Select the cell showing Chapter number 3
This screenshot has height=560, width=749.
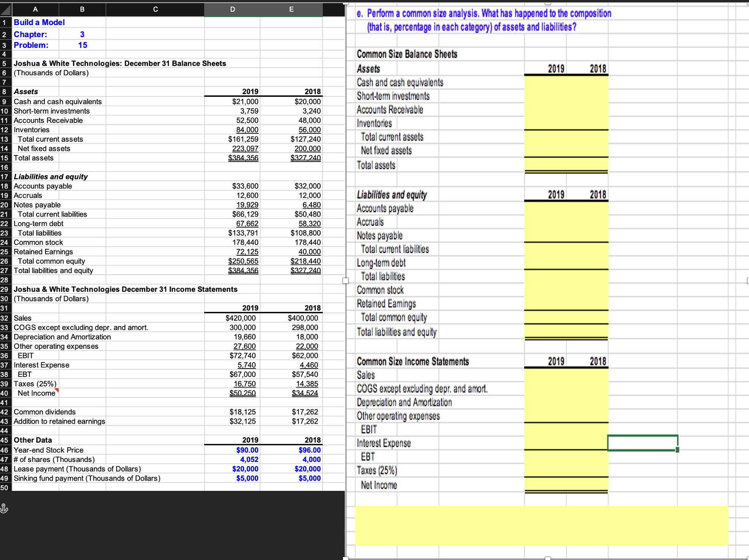point(82,34)
